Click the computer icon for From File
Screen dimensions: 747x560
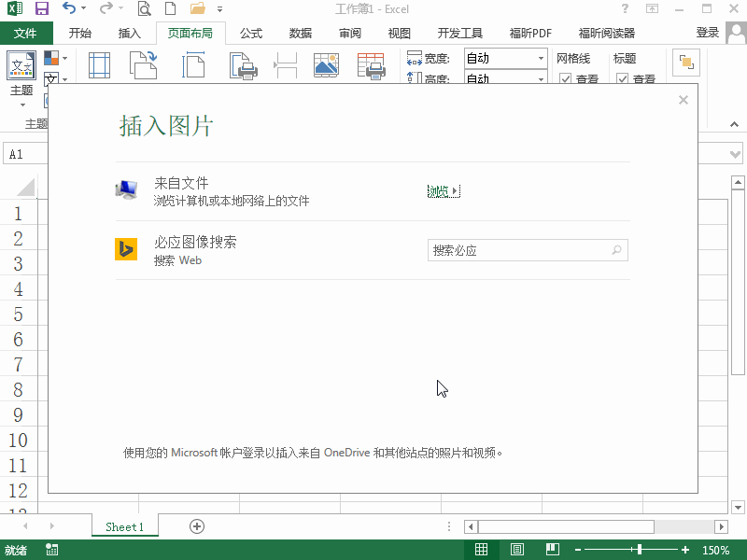[x=126, y=190]
